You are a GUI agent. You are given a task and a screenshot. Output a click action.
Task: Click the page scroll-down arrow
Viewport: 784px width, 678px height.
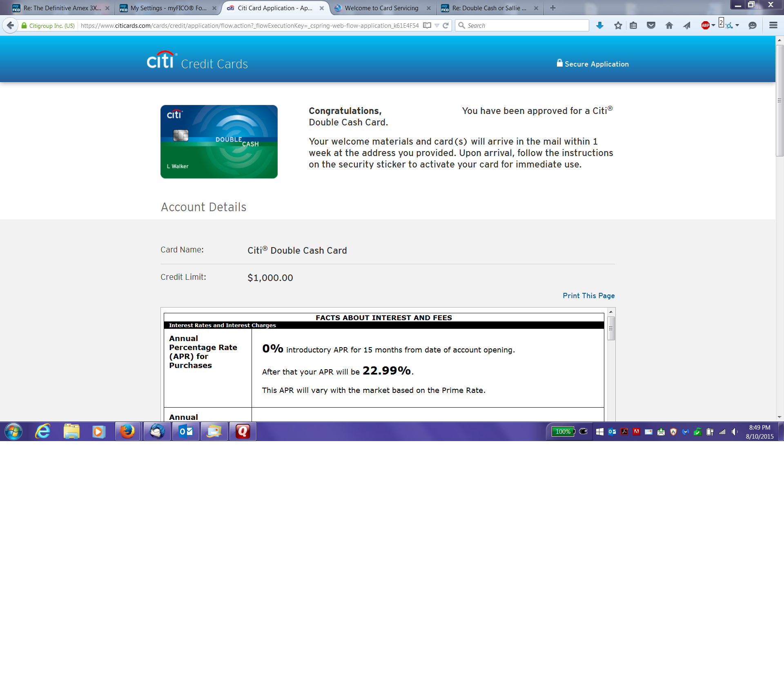[x=780, y=417]
